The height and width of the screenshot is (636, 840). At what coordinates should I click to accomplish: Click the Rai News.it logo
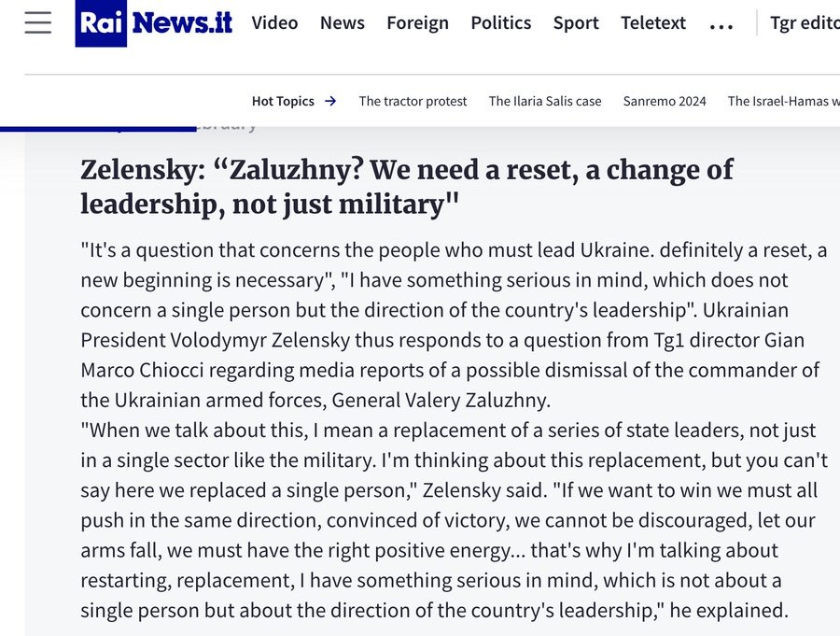pyautogui.click(x=154, y=23)
